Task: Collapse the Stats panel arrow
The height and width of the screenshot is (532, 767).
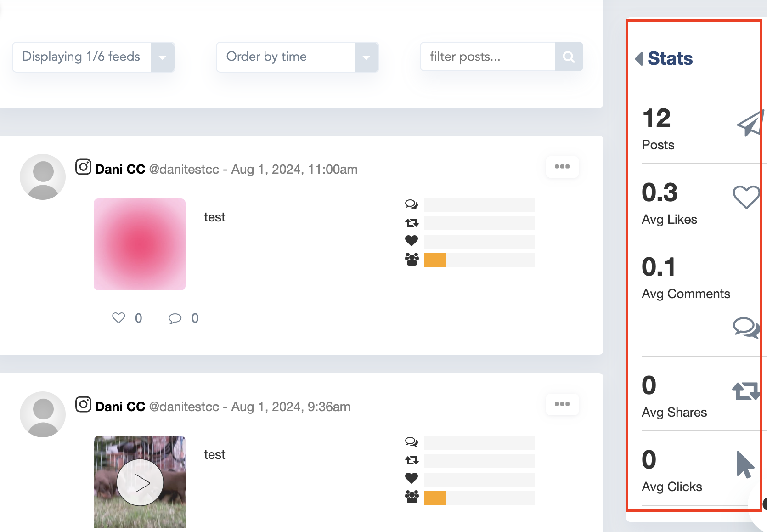Action: pos(638,58)
